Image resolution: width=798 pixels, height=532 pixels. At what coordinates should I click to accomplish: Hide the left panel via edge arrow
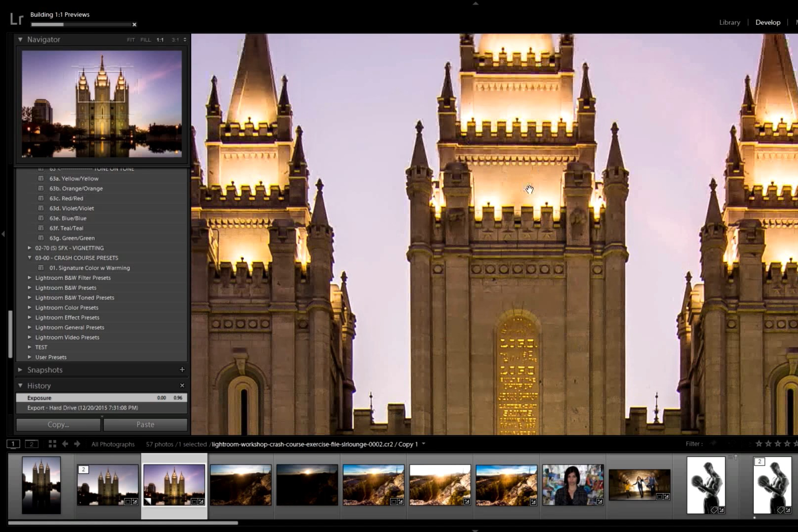[3, 234]
